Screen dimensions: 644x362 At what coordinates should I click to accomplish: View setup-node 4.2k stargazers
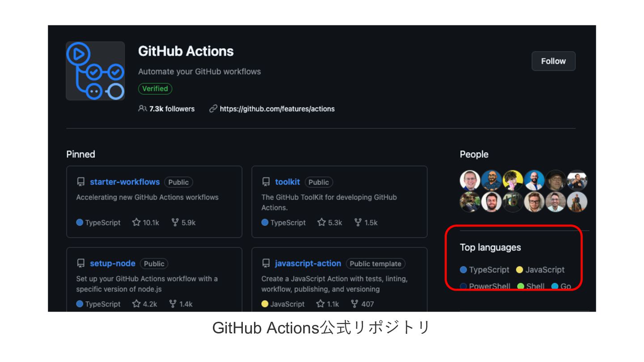pyautogui.click(x=145, y=304)
